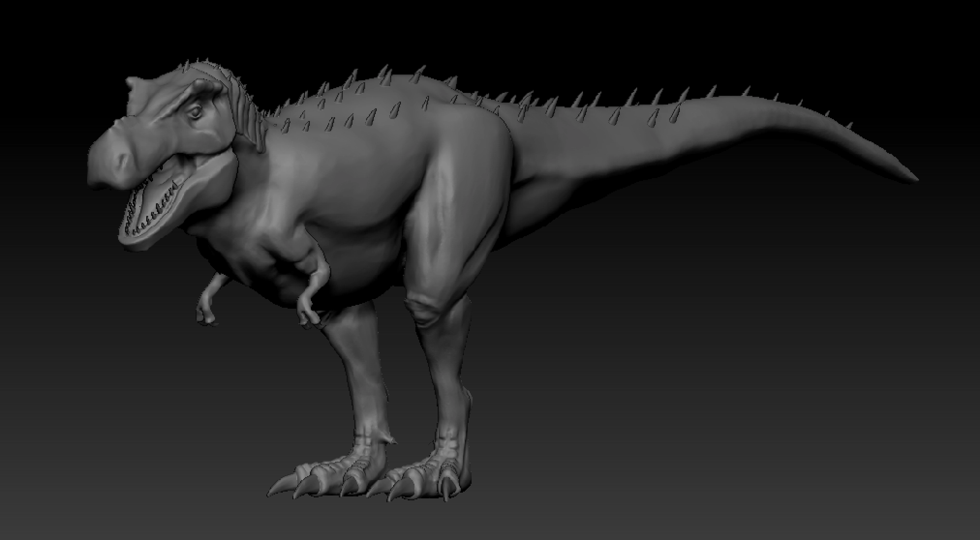Click the knee of the rear leg
Viewport: 980px width, 540px height.
point(424,310)
